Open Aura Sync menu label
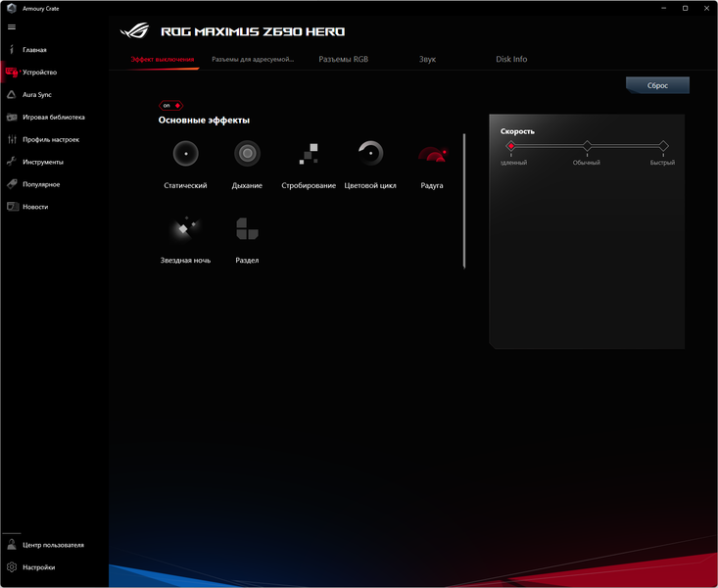The image size is (718, 588). tap(37, 94)
